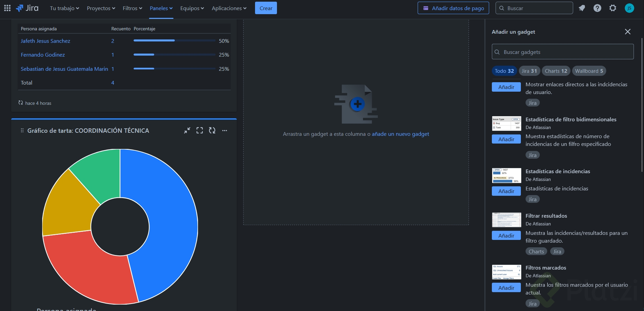Open the Estadísticas de incidencias thumbnail

click(x=506, y=175)
